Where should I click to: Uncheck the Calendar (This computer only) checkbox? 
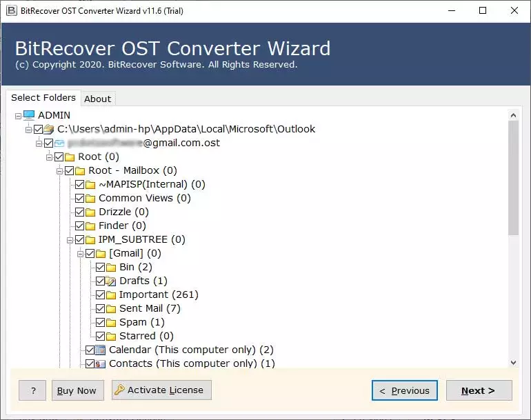[90, 350]
